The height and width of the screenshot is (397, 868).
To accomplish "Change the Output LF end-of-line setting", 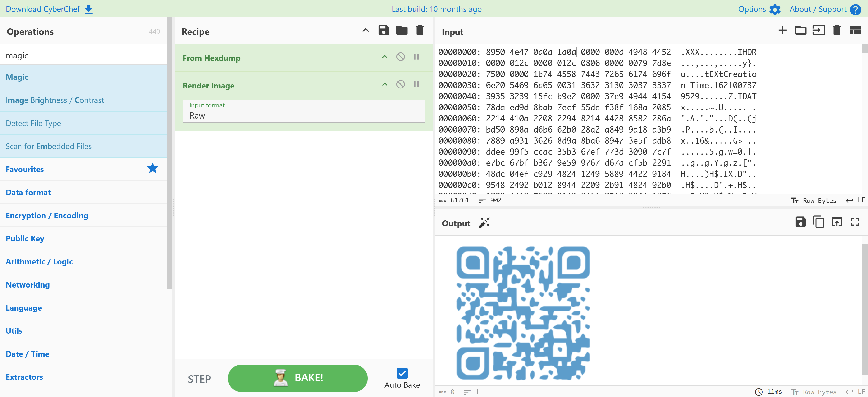I will pos(856,392).
